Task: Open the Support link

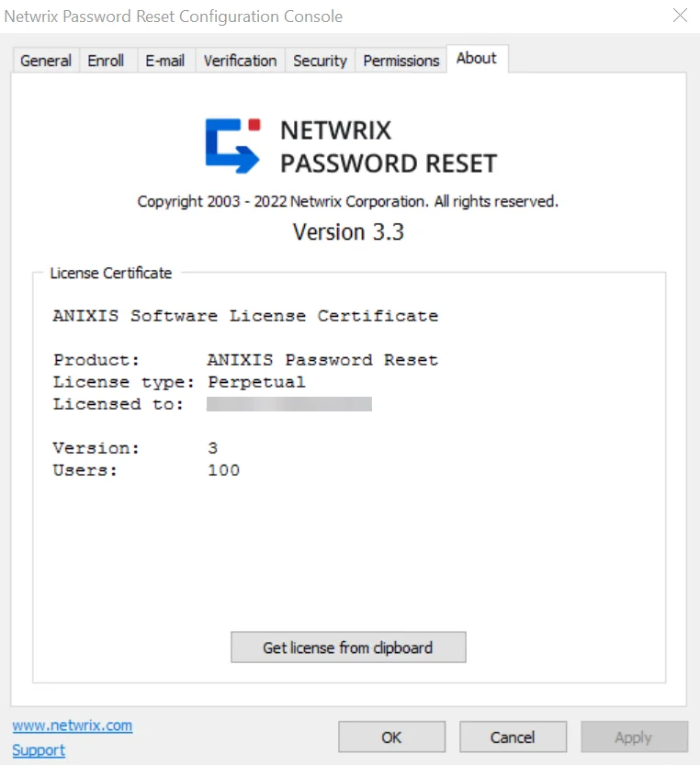Action: [39, 750]
